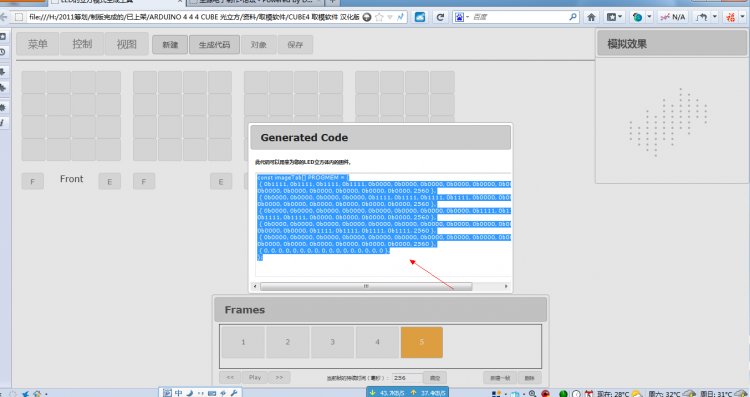Select frame 3 thumbnail in Frames
Image resolution: width=750 pixels, height=397 pixels.
pos(332,342)
